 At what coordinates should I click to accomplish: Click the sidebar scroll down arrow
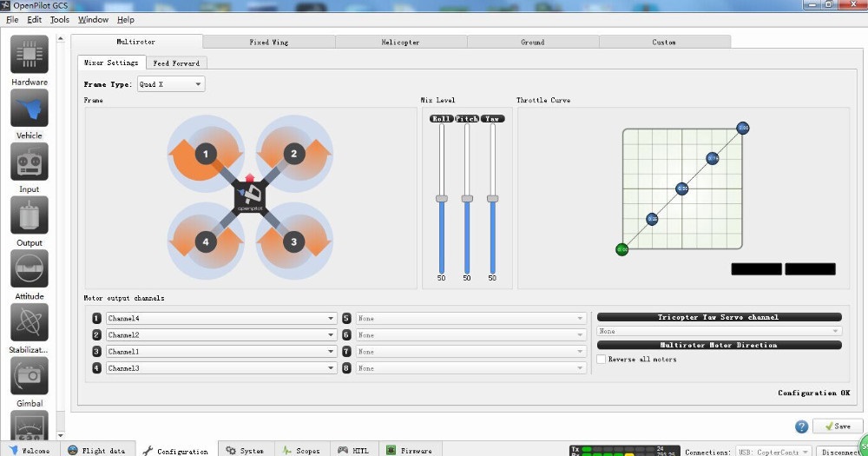[x=61, y=435]
